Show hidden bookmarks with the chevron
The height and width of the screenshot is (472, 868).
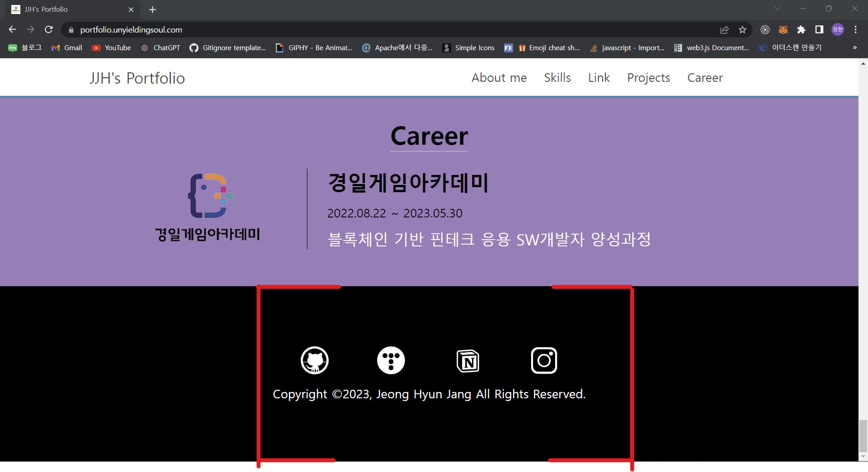coord(854,47)
